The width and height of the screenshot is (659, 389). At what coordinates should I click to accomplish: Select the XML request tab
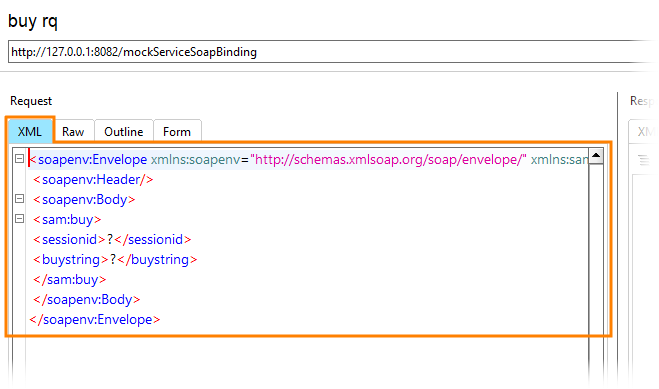[x=30, y=131]
